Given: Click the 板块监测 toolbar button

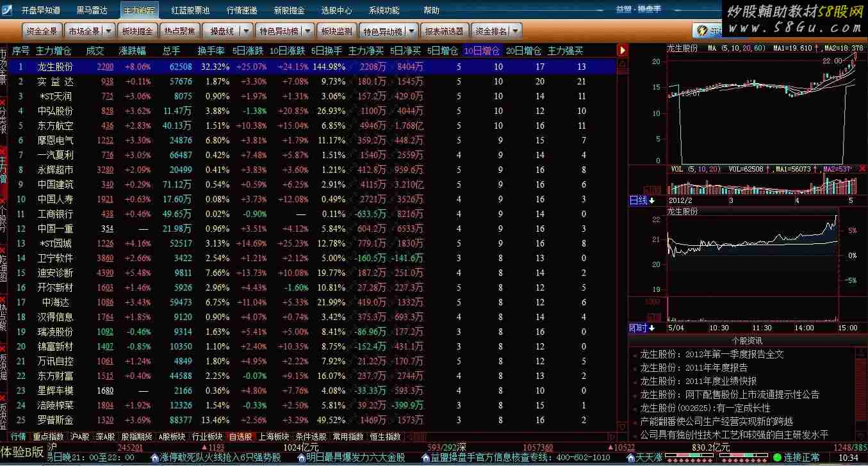Looking at the screenshot, I should 336,31.
